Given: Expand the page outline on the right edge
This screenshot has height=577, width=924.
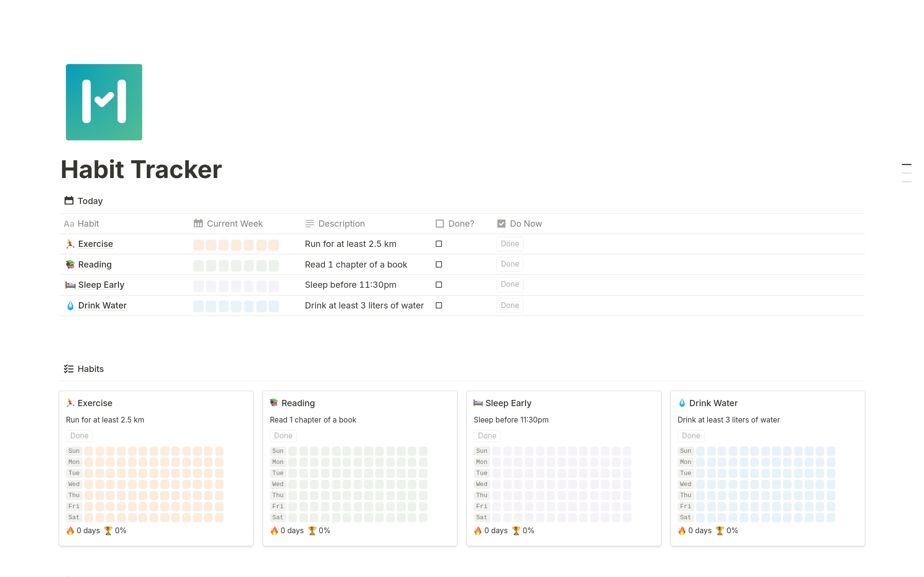Looking at the screenshot, I should coord(907,172).
